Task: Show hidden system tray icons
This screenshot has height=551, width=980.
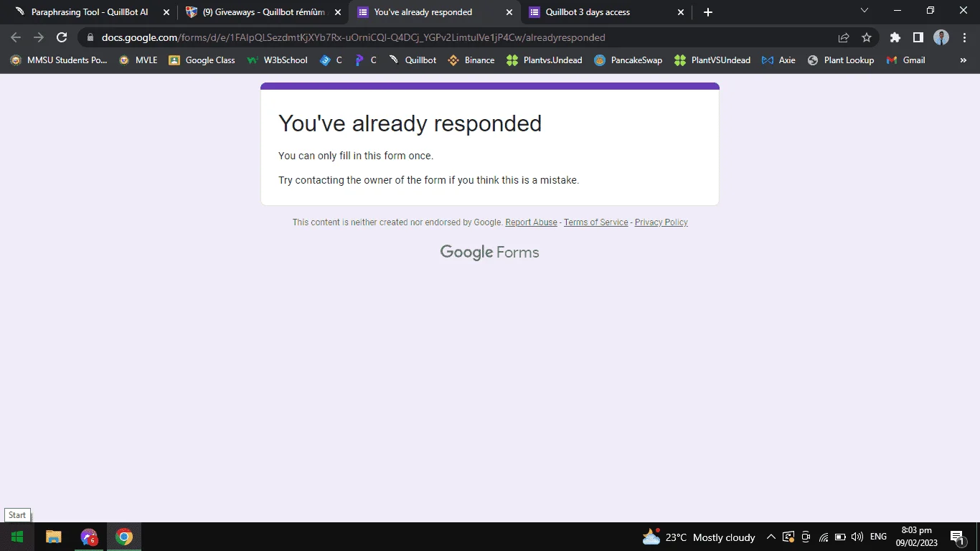Action: 771,537
